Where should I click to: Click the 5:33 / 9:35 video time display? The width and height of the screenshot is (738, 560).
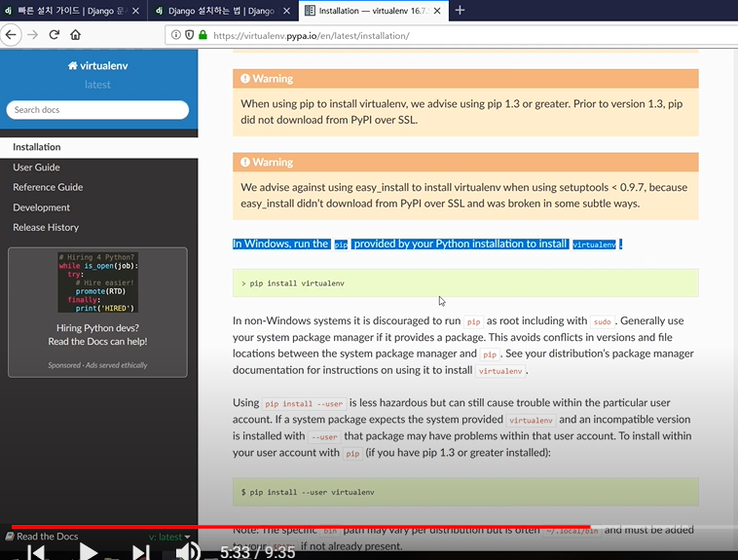257,552
